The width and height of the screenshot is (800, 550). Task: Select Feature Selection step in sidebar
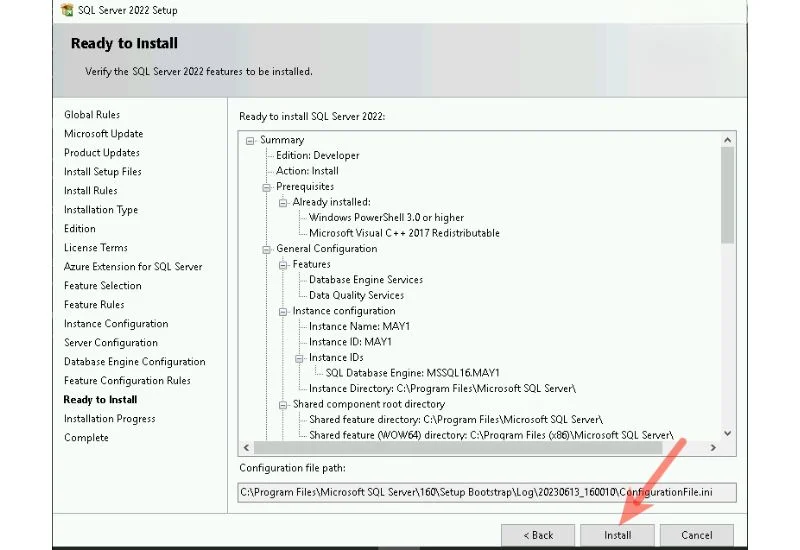103,286
